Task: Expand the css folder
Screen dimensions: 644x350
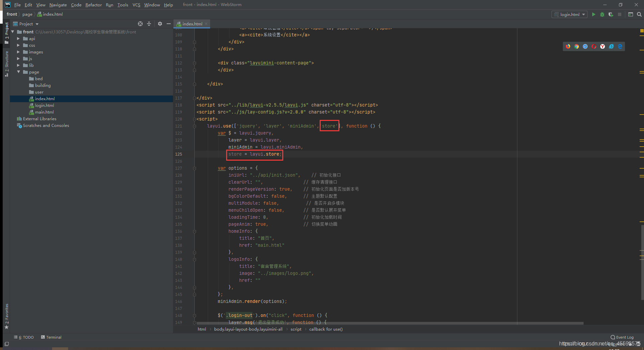Action: (x=18, y=45)
